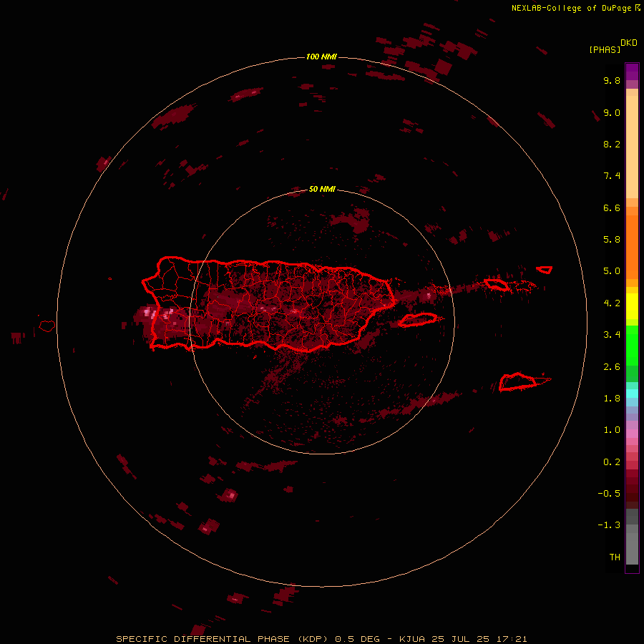The image size is (644, 644).
Task: Select the 9.0 value on the legend
Action: [x=612, y=112]
